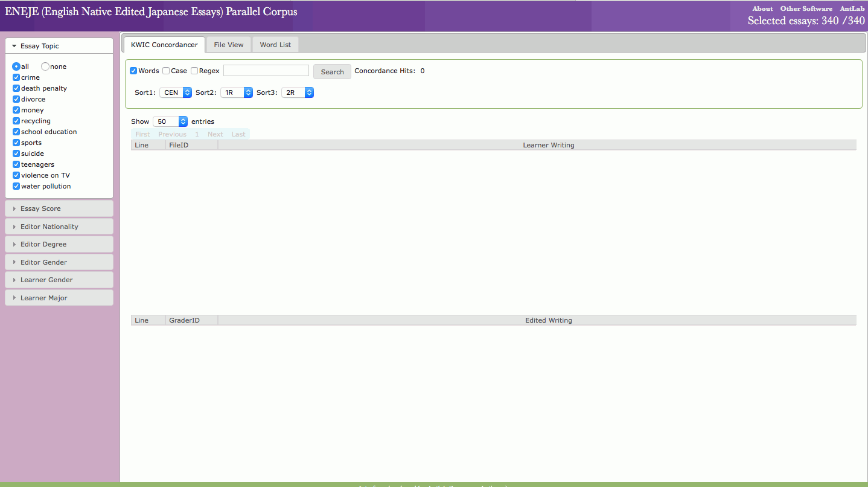Uncheck the water pollution topic
868x487 pixels.
(x=16, y=186)
